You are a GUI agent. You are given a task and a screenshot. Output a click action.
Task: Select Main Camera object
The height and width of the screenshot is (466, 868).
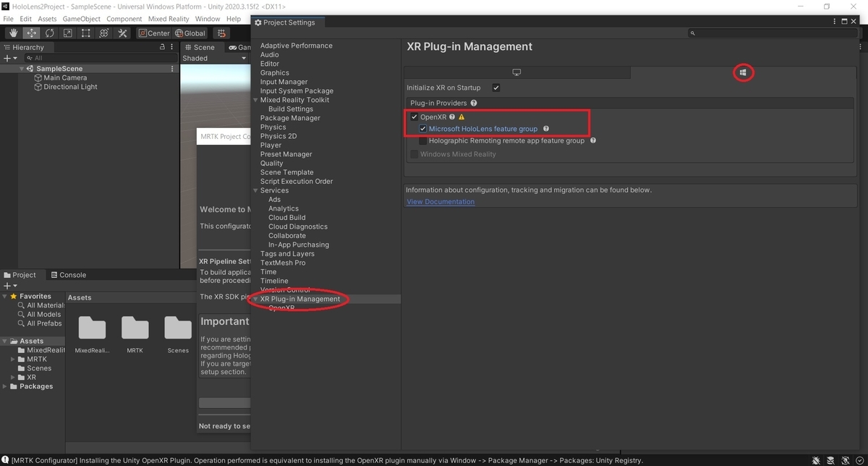tap(65, 77)
